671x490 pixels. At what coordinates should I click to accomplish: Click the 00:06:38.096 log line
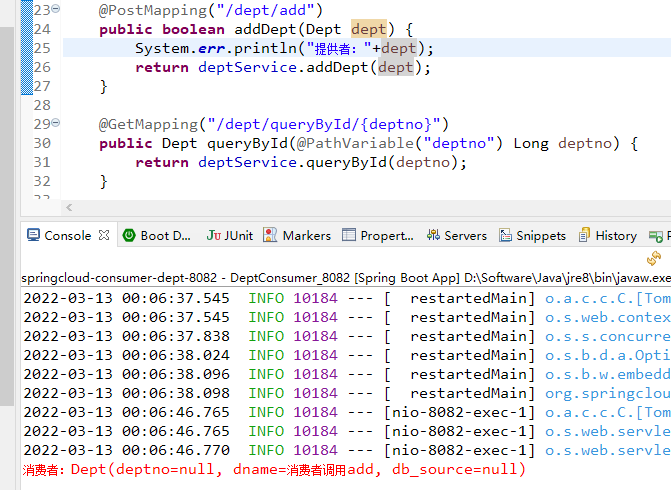pyautogui.click(x=347, y=374)
